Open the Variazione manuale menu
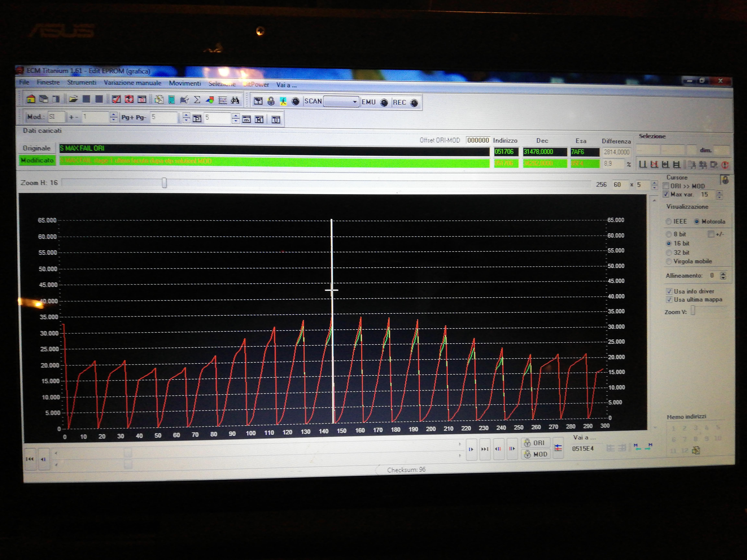Viewport: 747px width, 560px height. (x=132, y=83)
